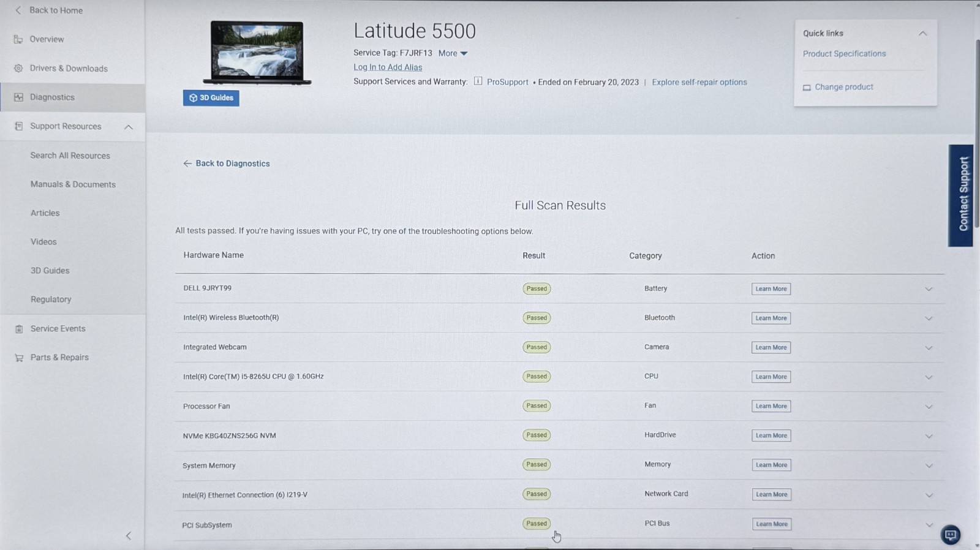The height and width of the screenshot is (550, 980).
Task: Click the Back to Home arrow icon
Action: click(x=18, y=10)
